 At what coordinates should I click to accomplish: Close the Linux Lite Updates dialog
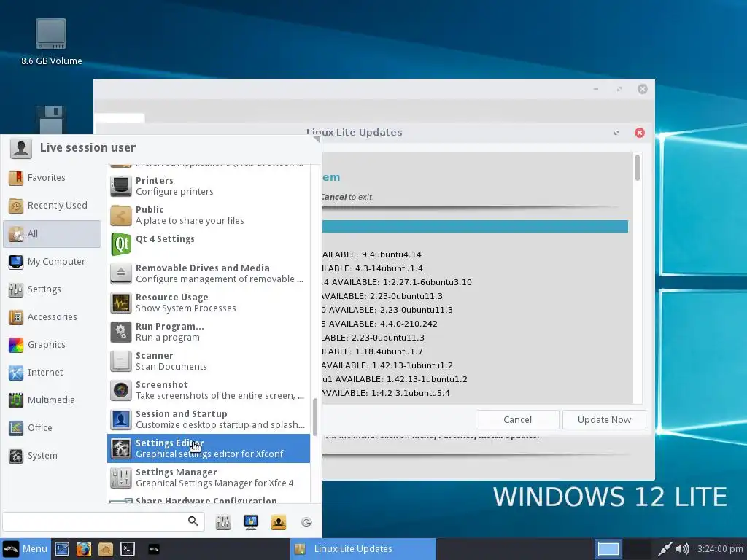coord(640,133)
